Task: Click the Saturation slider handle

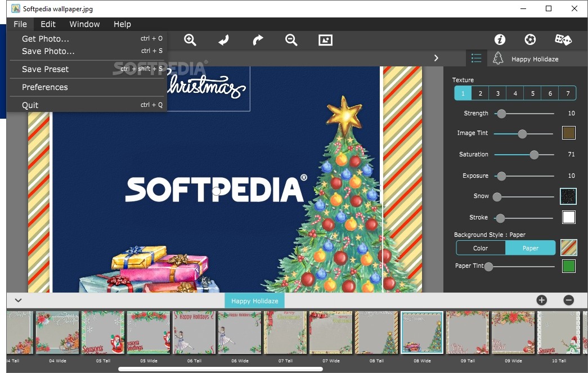Action: [x=534, y=155]
